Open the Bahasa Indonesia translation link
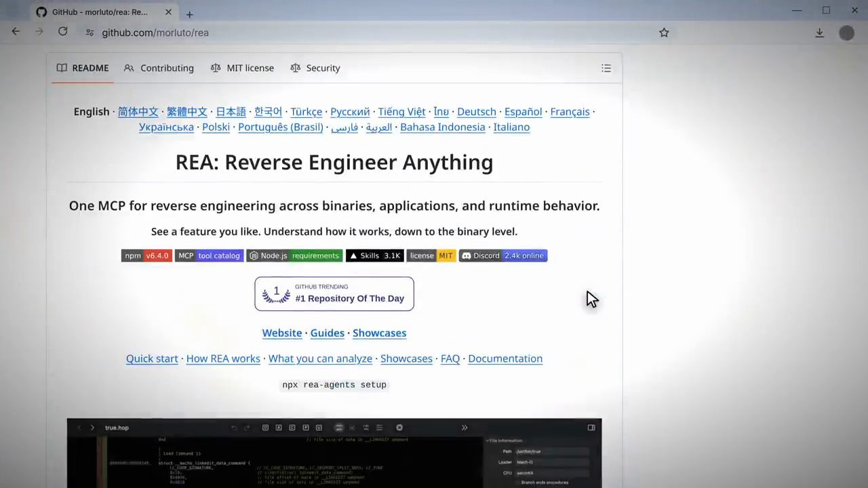The width and height of the screenshot is (868, 488). 443,127
